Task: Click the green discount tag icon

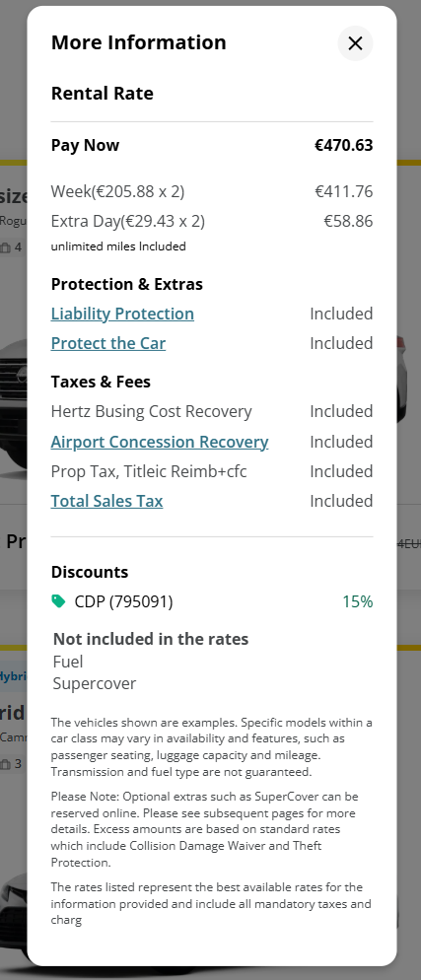Action: click(58, 601)
